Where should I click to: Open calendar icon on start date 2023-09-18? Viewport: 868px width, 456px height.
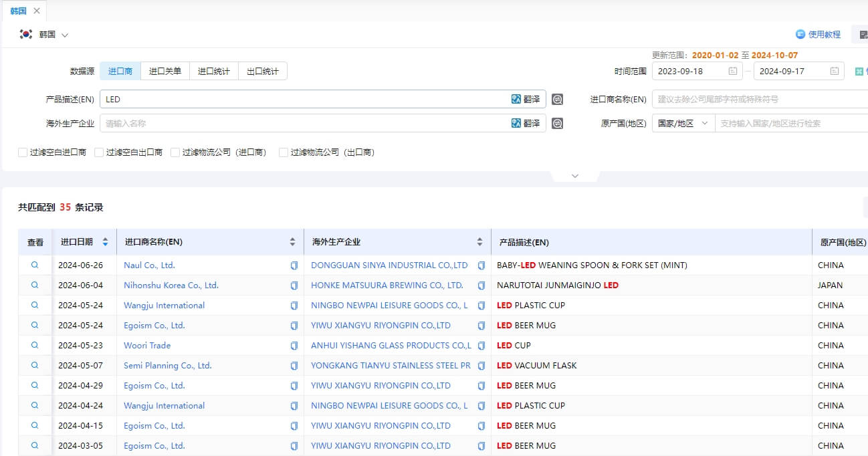tap(732, 71)
